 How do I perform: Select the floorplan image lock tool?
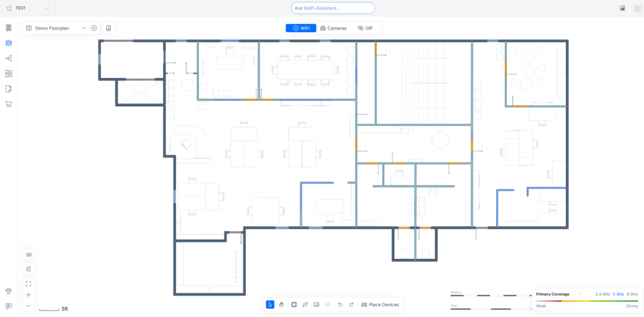(x=316, y=304)
